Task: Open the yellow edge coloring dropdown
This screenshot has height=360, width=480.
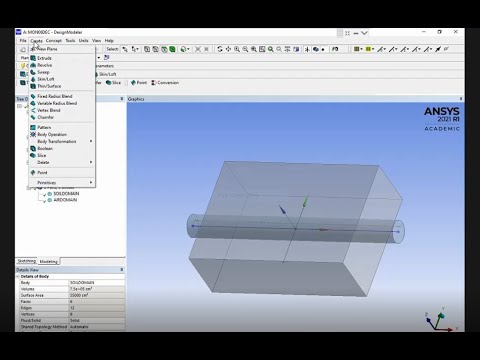Action: click(x=369, y=49)
